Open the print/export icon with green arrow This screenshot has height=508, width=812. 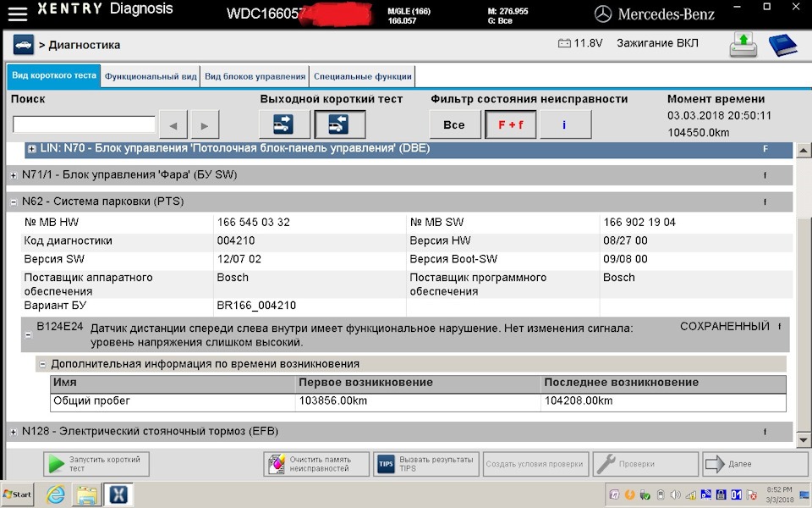point(743,45)
